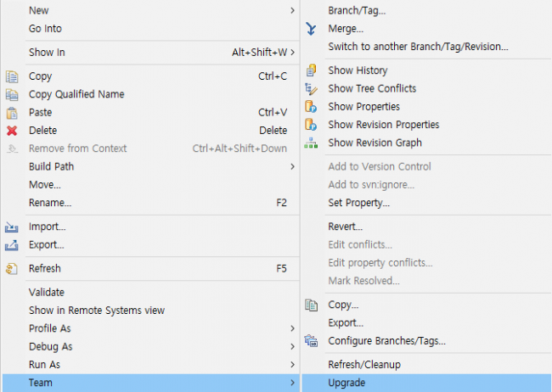
Task: Open the Run As submenu arrow
Action: point(292,365)
